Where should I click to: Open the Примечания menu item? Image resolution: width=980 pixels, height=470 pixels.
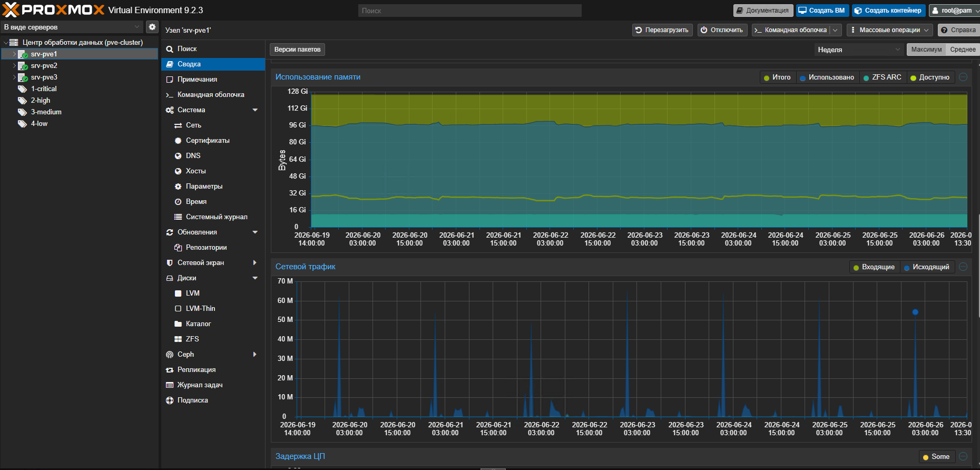213,80
